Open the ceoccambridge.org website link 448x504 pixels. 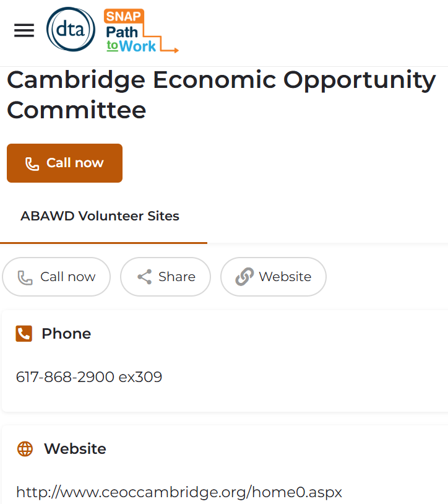[179, 492]
